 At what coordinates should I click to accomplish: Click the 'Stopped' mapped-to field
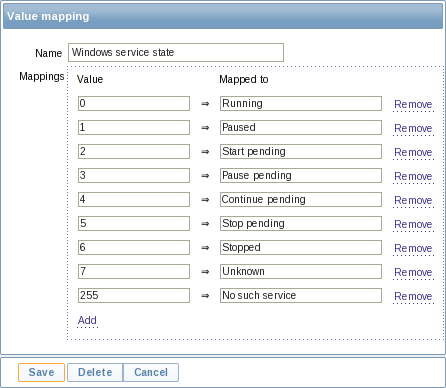click(301, 247)
